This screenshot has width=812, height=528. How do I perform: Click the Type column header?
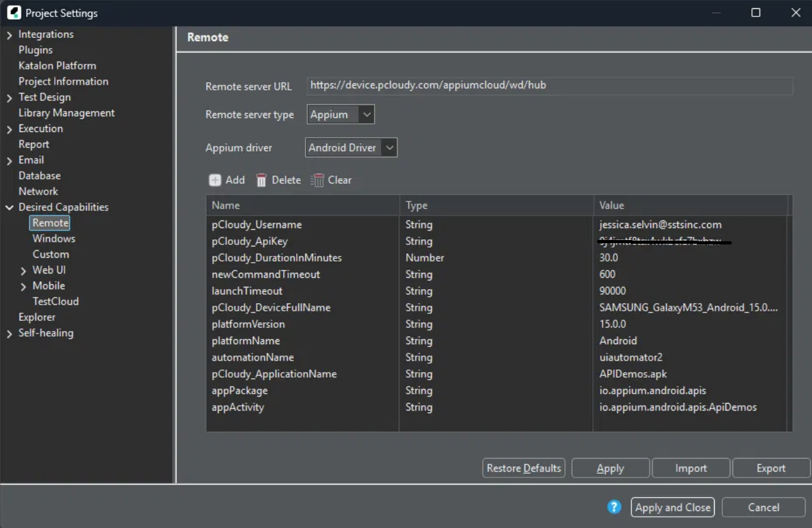[496, 205]
